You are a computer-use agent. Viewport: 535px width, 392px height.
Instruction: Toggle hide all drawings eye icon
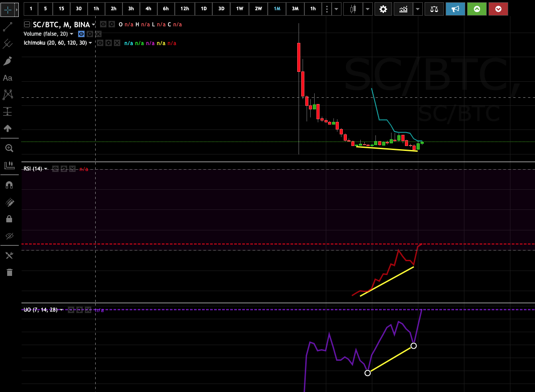9,236
